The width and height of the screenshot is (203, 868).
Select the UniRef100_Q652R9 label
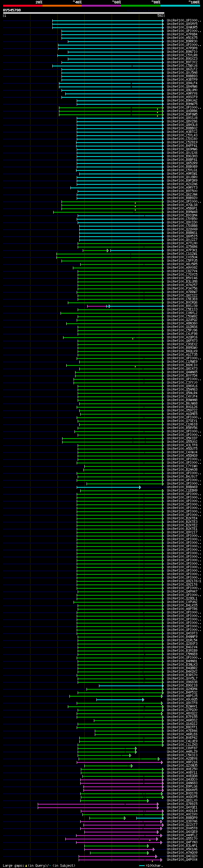click(x=182, y=163)
